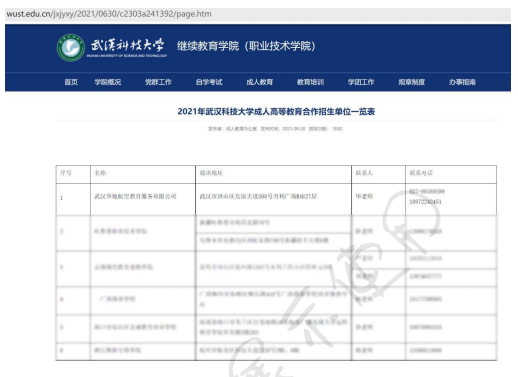Open the 党群工作 navigation menu
The height and width of the screenshot is (377, 518).
158,82
